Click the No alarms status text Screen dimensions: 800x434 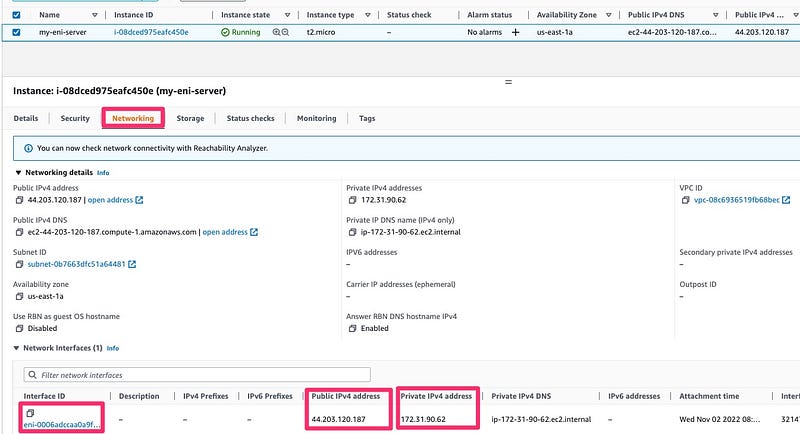(x=485, y=32)
